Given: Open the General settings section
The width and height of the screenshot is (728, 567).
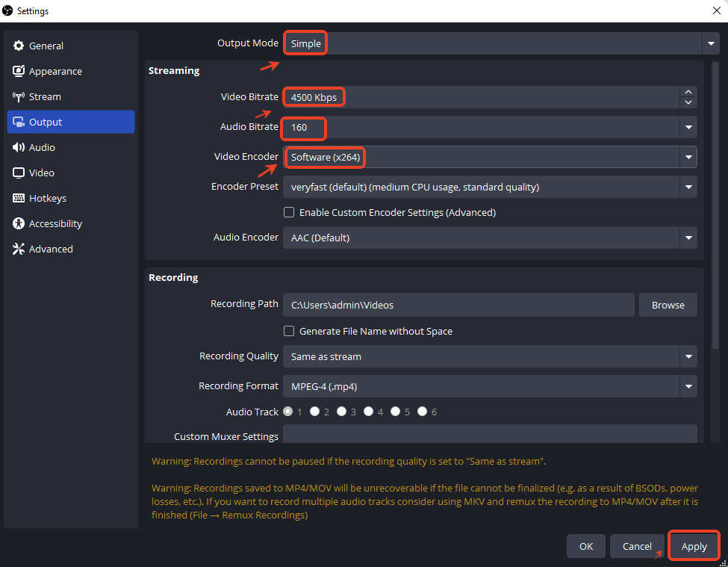Looking at the screenshot, I should pos(46,46).
